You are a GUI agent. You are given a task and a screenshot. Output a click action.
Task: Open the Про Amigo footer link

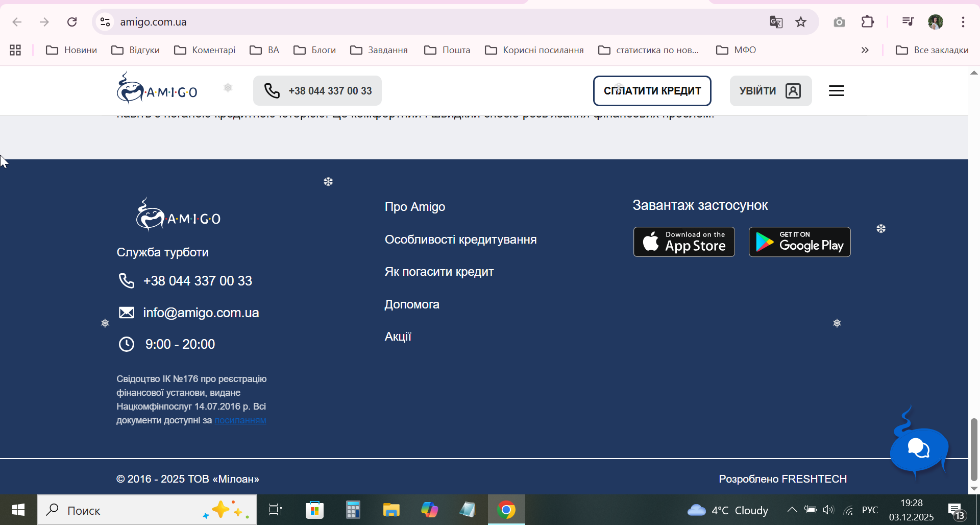pos(415,207)
